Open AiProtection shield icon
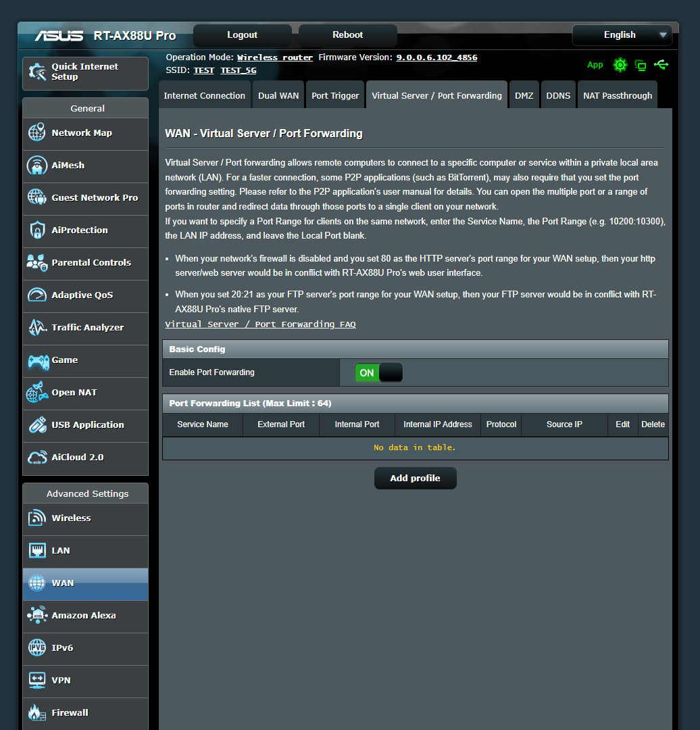700x730 pixels. [37, 230]
